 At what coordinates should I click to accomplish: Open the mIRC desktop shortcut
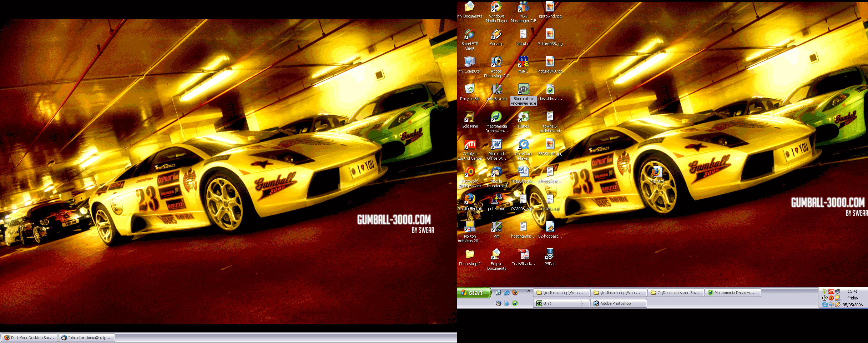(x=523, y=65)
